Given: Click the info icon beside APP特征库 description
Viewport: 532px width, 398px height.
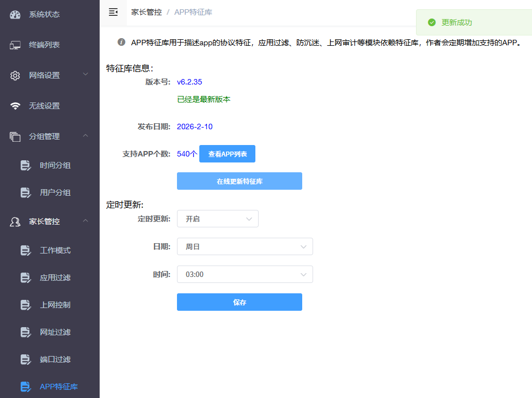Looking at the screenshot, I should tap(121, 42).
